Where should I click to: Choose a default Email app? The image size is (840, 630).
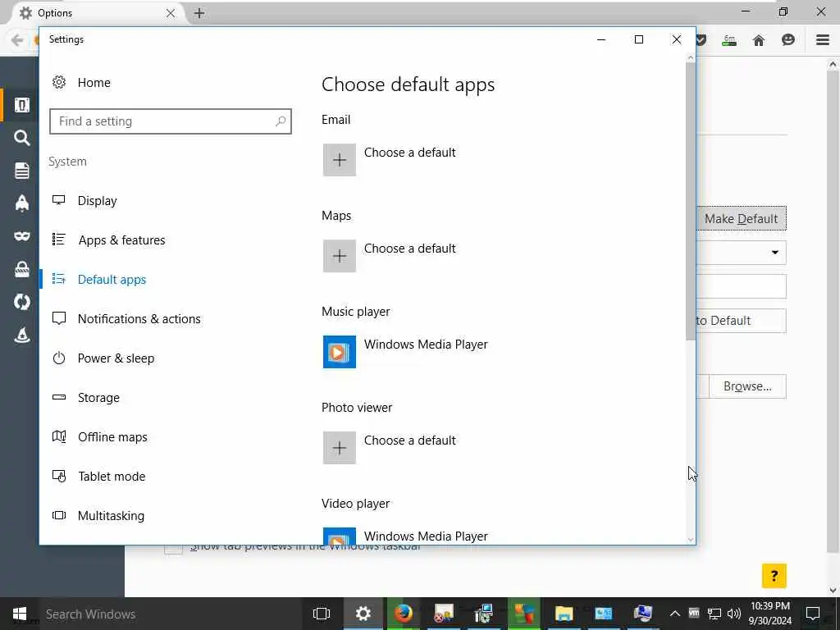pos(390,160)
